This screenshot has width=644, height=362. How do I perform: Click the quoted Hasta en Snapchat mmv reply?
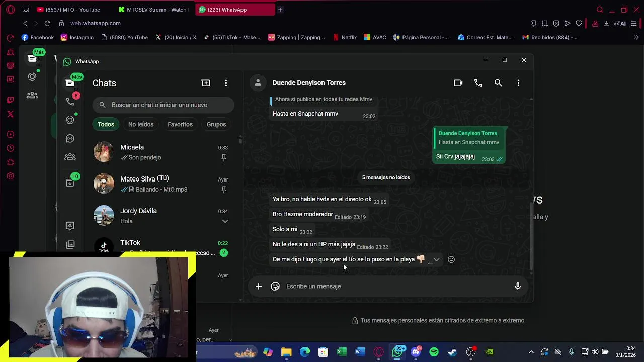click(469, 138)
